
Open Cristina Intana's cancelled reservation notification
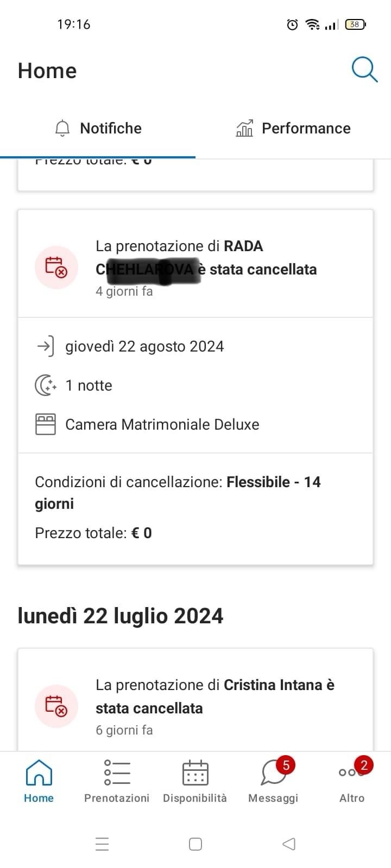coord(215,697)
